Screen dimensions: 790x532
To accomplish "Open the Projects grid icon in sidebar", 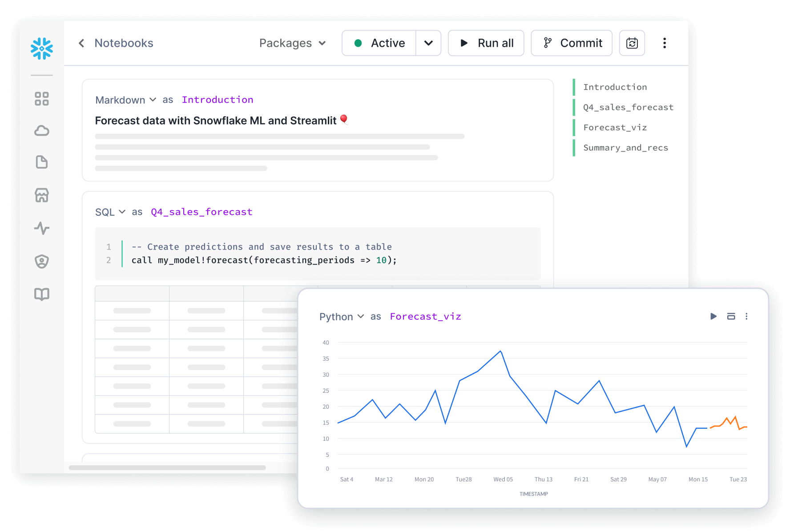I will [x=41, y=99].
